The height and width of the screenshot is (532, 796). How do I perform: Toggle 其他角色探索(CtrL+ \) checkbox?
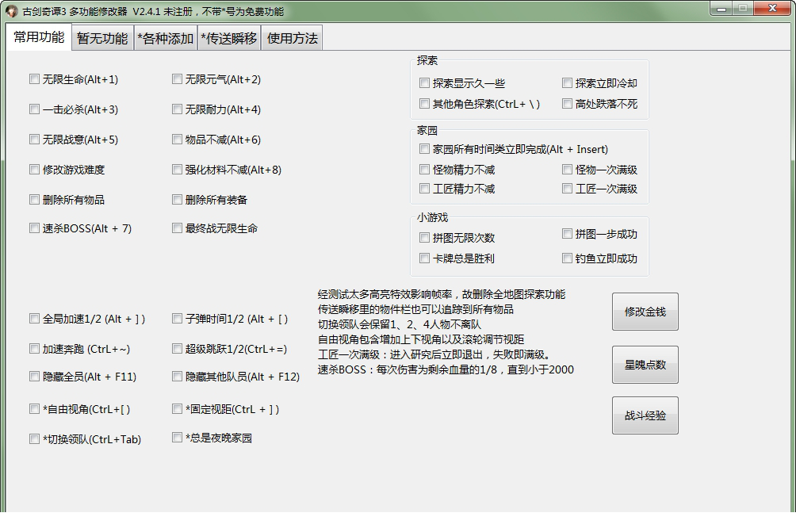(x=425, y=104)
